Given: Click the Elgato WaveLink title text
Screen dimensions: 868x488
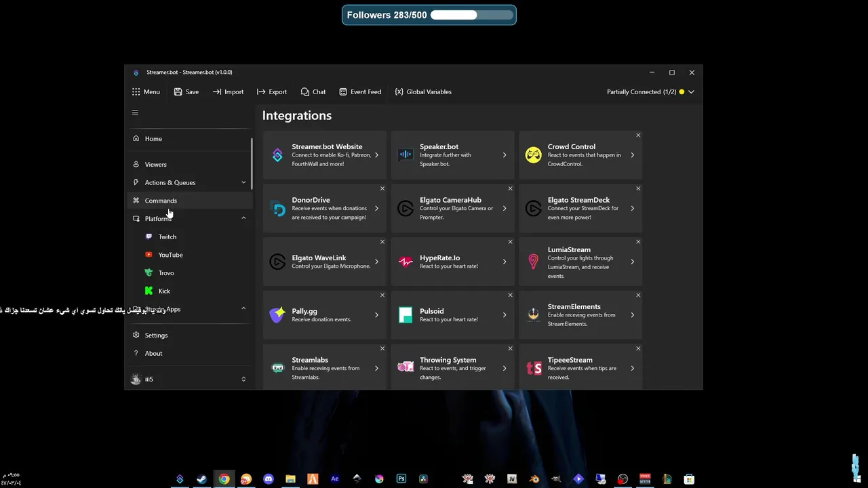Looking at the screenshot, I should pyautogui.click(x=319, y=258).
